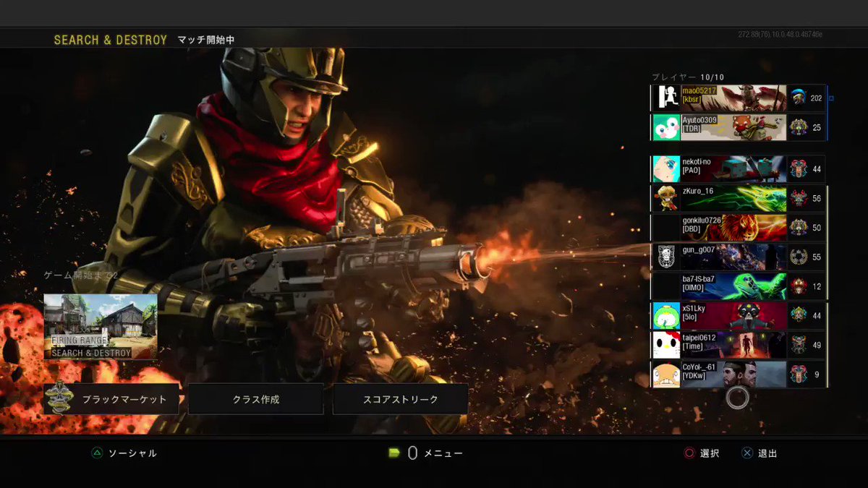This screenshot has width=868, height=488.
Task: Click the build version string at top right
Action: (780, 35)
